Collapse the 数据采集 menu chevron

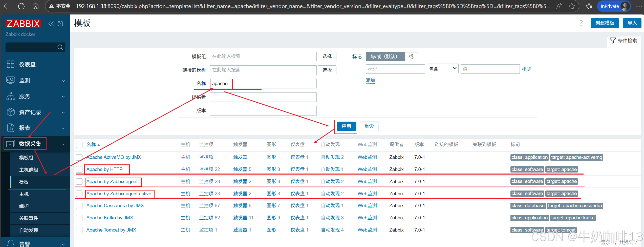(x=63, y=144)
